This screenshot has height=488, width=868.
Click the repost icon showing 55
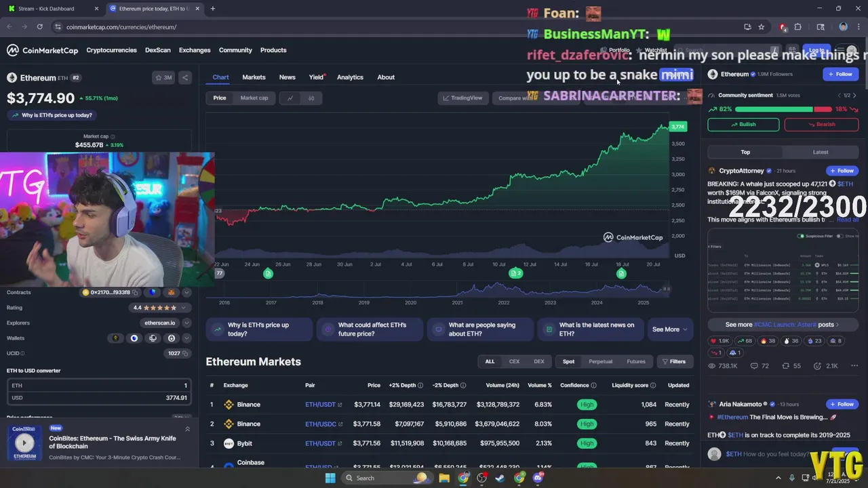click(x=785, y=366)
